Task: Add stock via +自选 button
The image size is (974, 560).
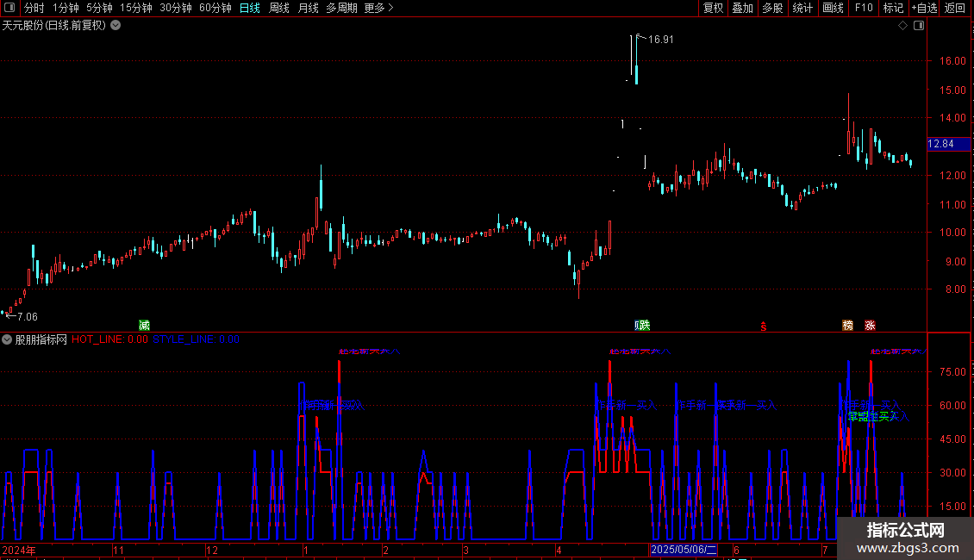Action: tap(924, 8)
